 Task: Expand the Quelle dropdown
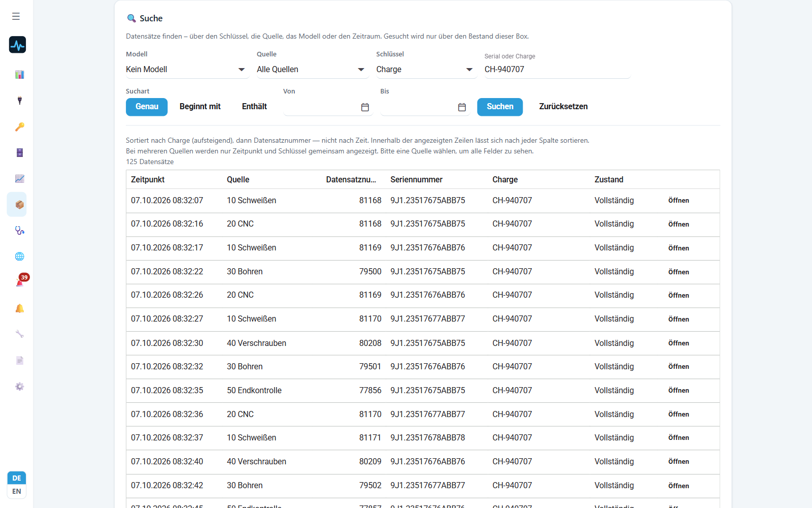tap(313, 70)
